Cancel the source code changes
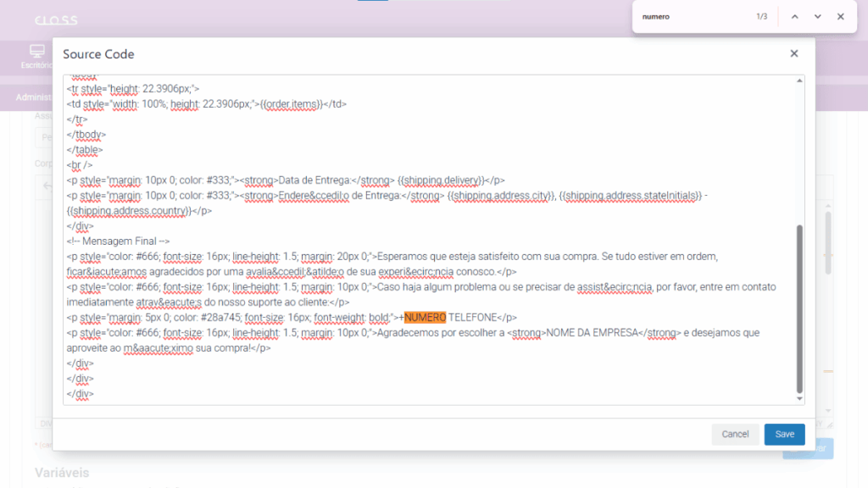This screenshot has width=868, height=488. (735, 434)
